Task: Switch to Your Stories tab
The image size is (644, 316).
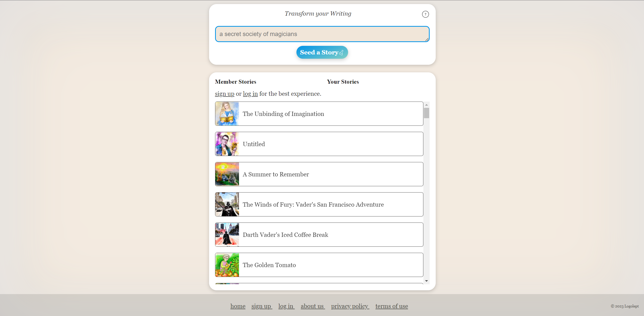Action: tap(343, 81)
